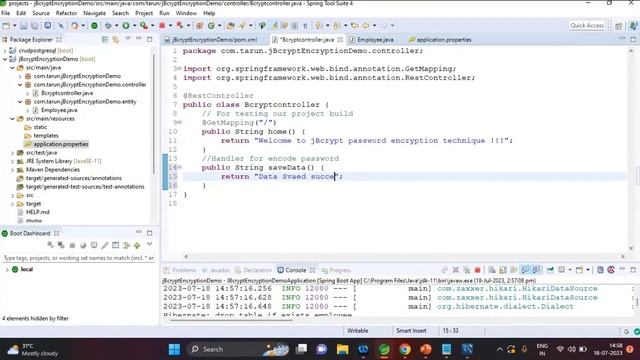This screenshot has height=360, width=640.
Task: Click debug-restart icon in Boot Dashboard
Action: [61, 245]
